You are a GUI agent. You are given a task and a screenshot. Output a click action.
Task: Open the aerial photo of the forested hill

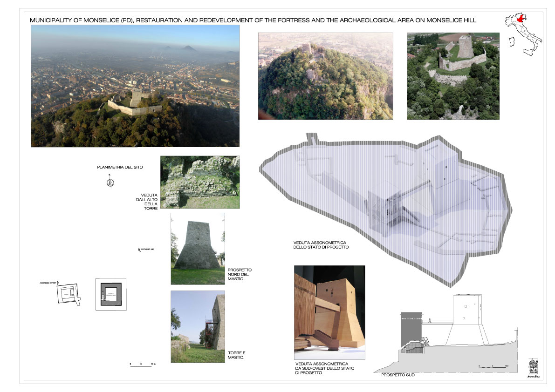(x=326, y=76)
